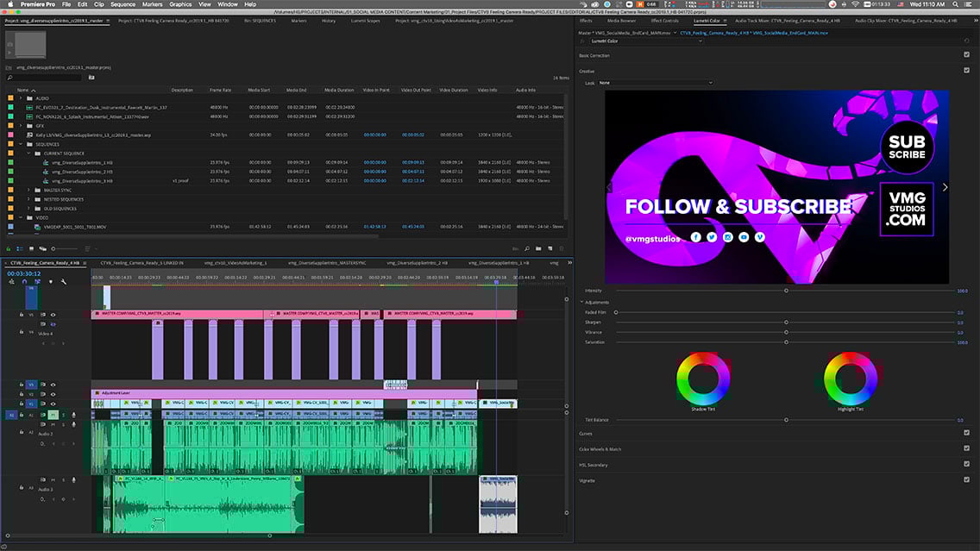
Task: Mute audio track A1 with the M button
Action: (x=52, y=415)
